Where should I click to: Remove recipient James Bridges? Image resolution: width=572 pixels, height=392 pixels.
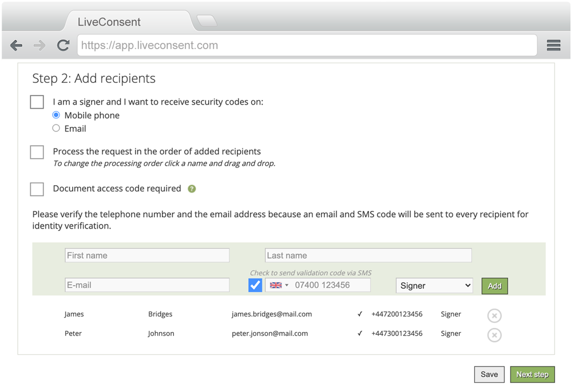tap(494, 315)
